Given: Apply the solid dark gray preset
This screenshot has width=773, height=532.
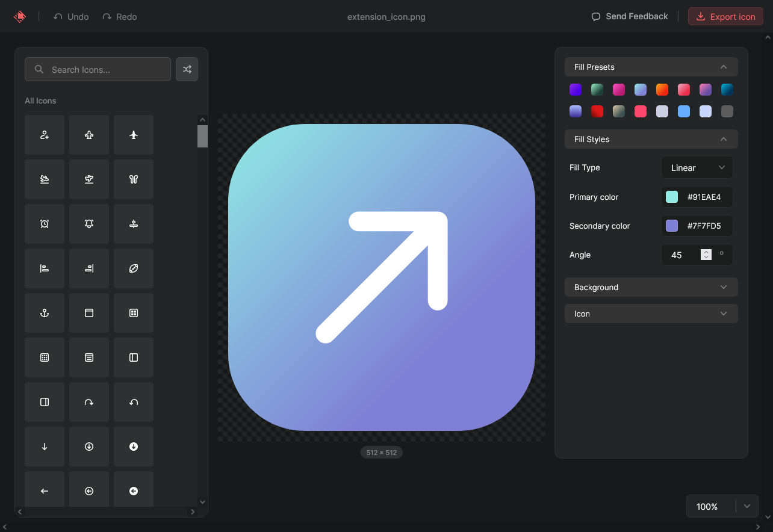Looking at the screenshot, I should [x=727, y=111].
